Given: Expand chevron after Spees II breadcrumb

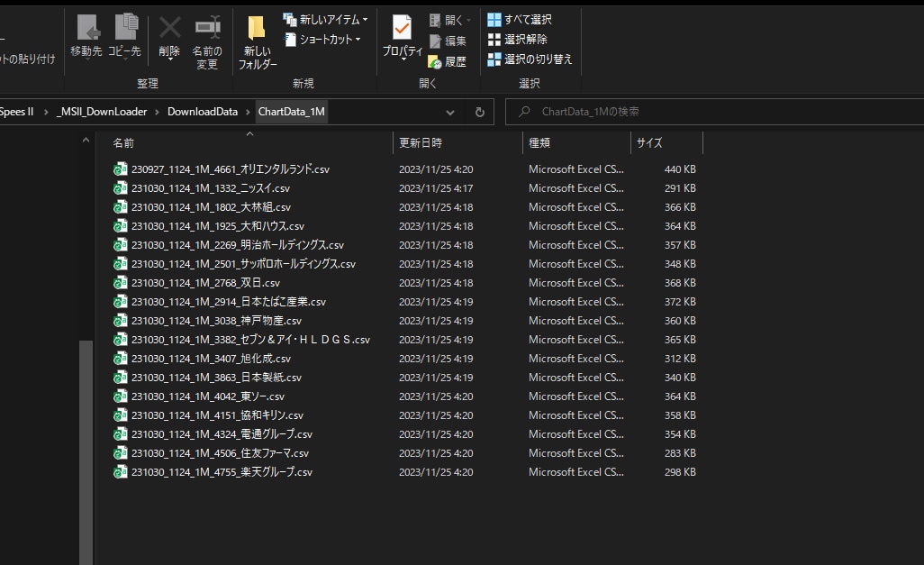Looking at the screenshot, I should [45, 112].
